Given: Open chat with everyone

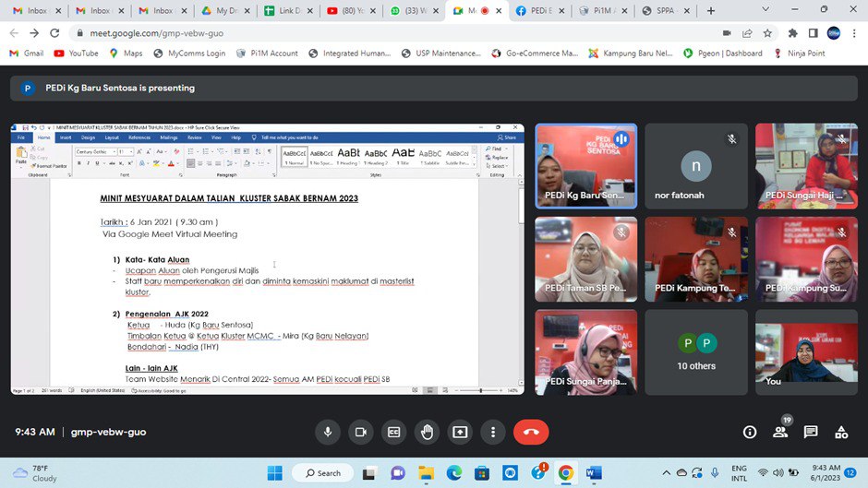Looking at the screenshot, I should point(811,432).
